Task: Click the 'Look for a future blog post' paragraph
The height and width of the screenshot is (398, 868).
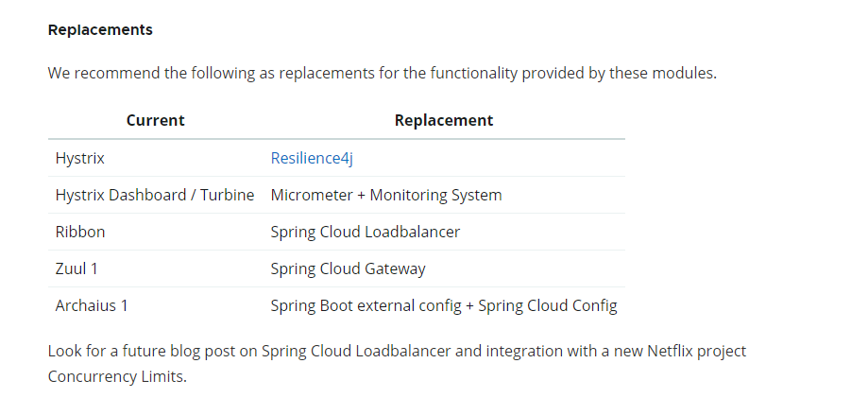Action: [x=397, y=364]
